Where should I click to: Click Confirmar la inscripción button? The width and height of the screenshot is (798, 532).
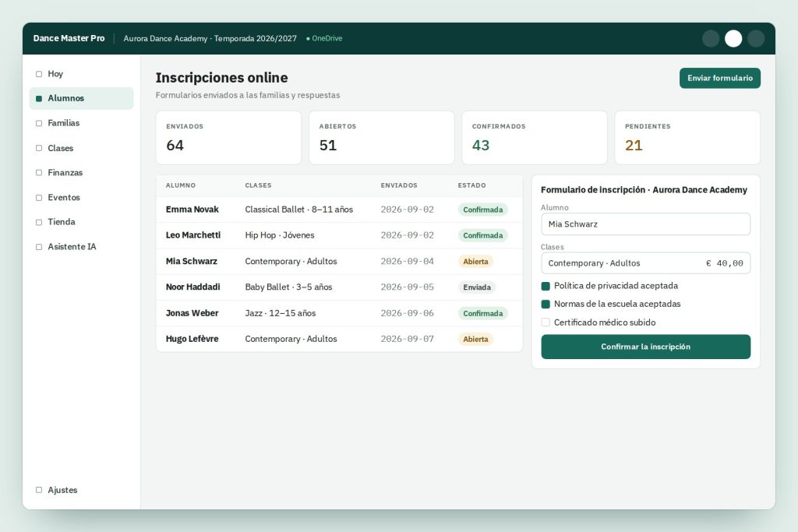coord(645,347)
